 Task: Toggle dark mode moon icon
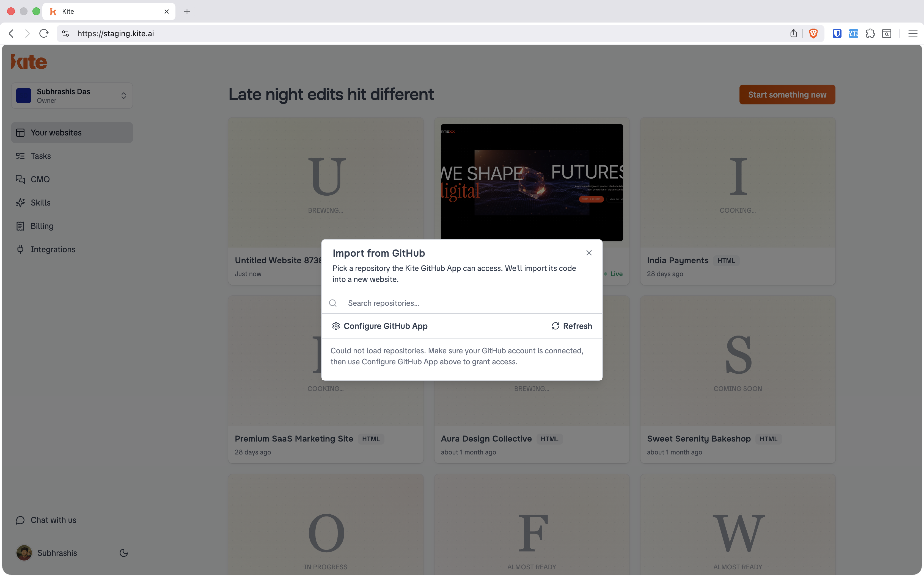[124, 553]
